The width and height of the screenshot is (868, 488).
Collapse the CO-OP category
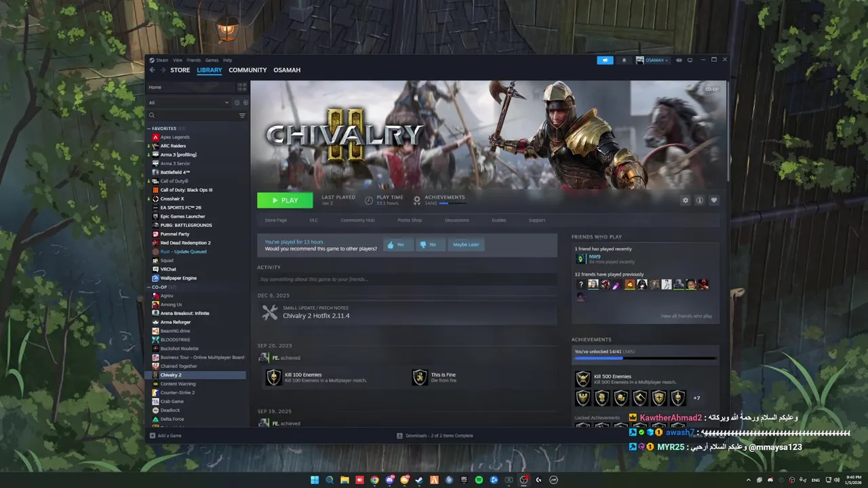tap(149, 287)
